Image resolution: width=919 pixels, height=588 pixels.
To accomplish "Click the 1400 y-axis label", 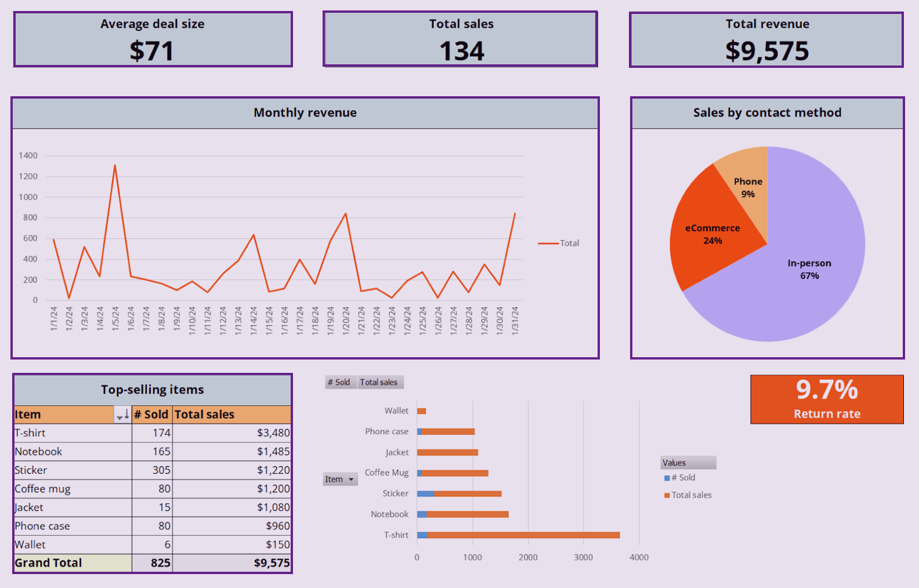I will click(28, 155).
